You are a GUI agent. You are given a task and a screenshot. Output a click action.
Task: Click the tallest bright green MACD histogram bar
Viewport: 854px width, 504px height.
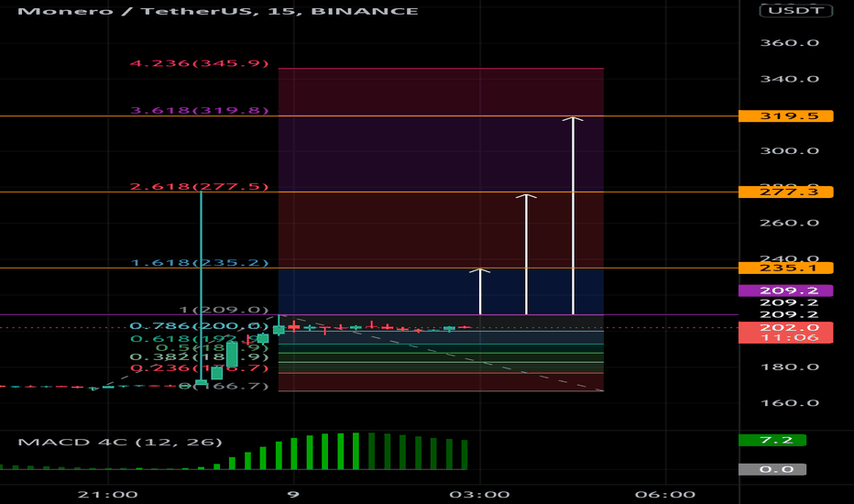356,451
